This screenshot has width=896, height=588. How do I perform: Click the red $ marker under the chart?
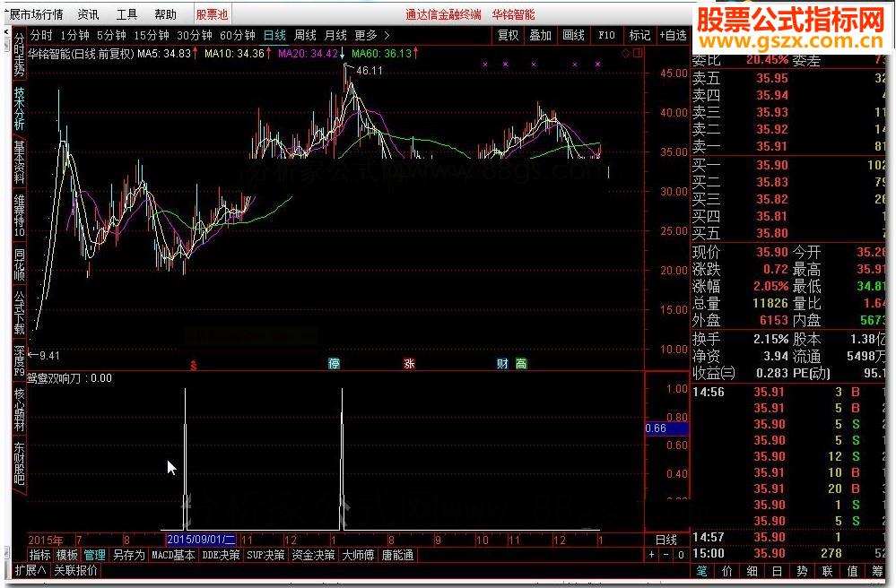coord(194,366)
